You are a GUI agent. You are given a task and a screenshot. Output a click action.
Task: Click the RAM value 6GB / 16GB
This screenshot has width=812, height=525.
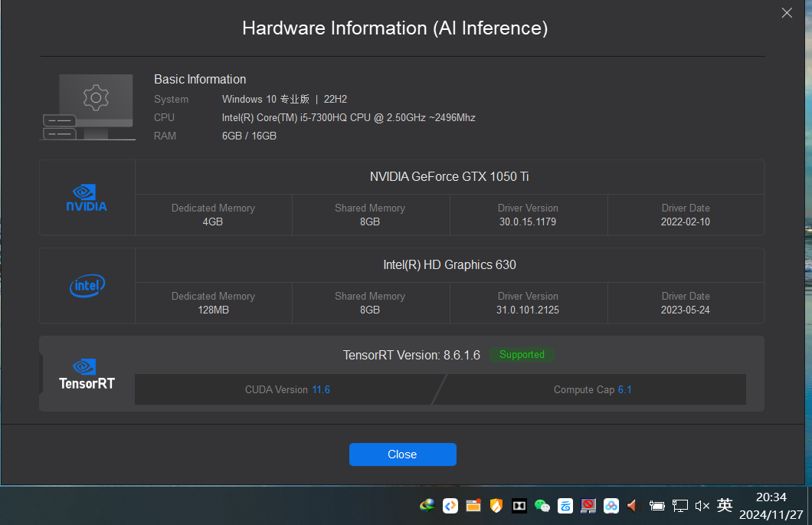pyautogui.click(x=249, y=136)
